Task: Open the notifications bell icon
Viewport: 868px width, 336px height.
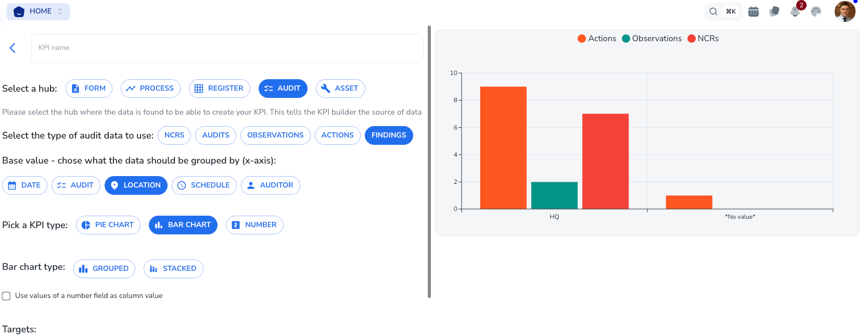Action: click(795, 11)
